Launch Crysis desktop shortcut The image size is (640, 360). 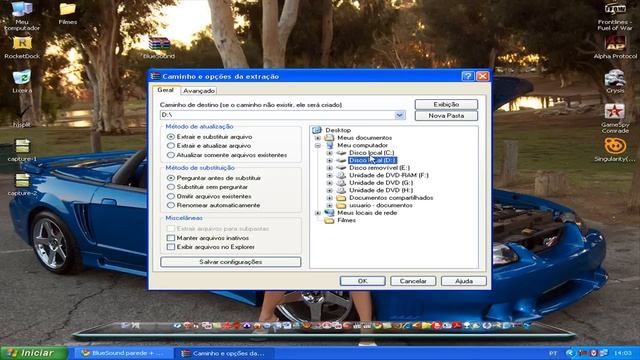pos(615,81)
